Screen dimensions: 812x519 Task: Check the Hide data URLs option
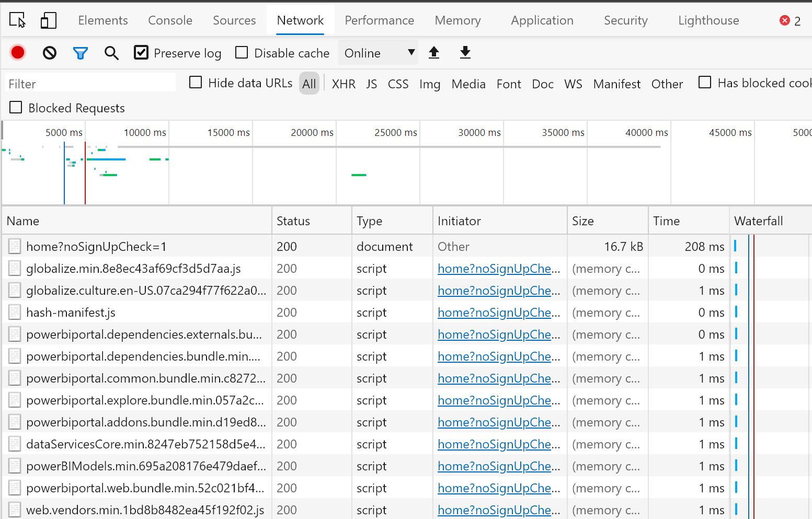coord(196,83)
